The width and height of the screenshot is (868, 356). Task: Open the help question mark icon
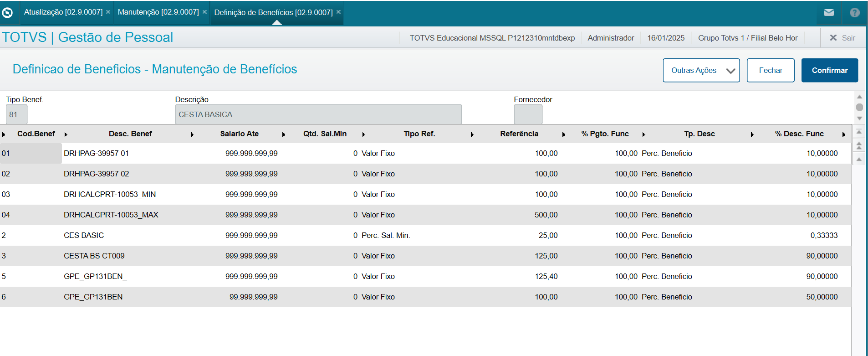pos(855,12)
